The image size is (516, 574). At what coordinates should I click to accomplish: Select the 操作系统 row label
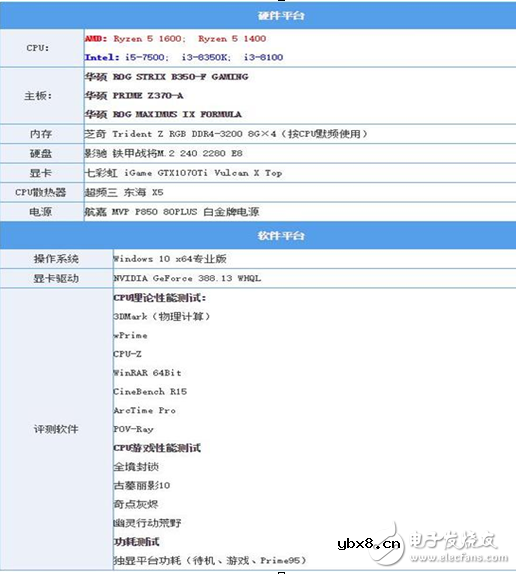pos(56,259)
